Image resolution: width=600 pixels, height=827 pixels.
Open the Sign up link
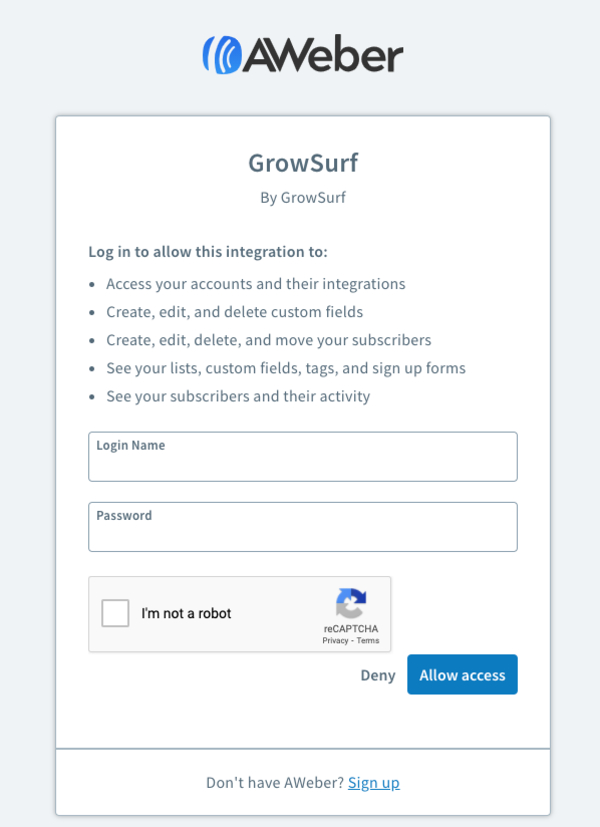(374, 783)
